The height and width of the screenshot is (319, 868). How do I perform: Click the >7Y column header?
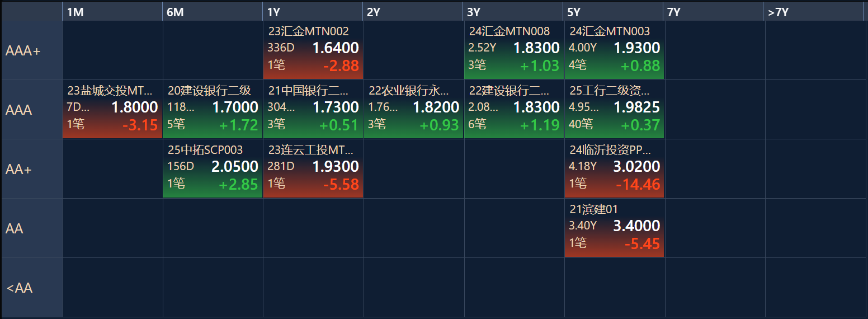point(813,12)
